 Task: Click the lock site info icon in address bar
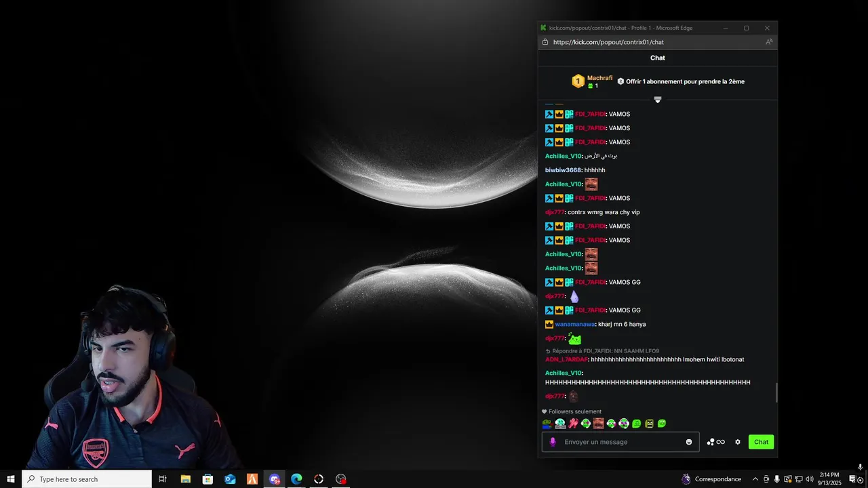pyautogui.click(x=545, y=42)
